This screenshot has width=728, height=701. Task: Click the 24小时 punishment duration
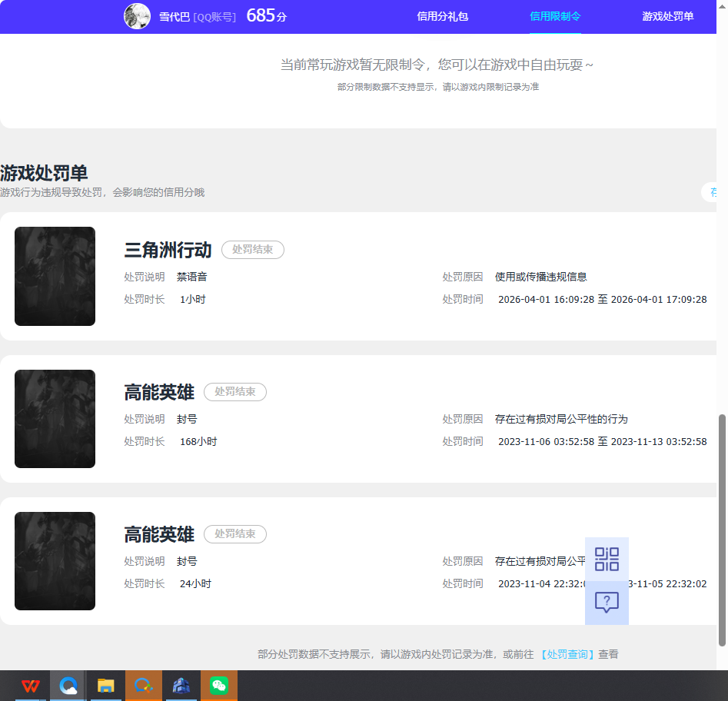coord(195,583)
